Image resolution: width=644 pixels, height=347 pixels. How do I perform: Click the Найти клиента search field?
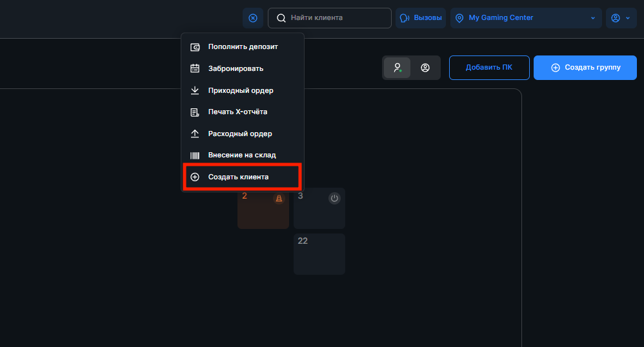(x=329, y=18)
